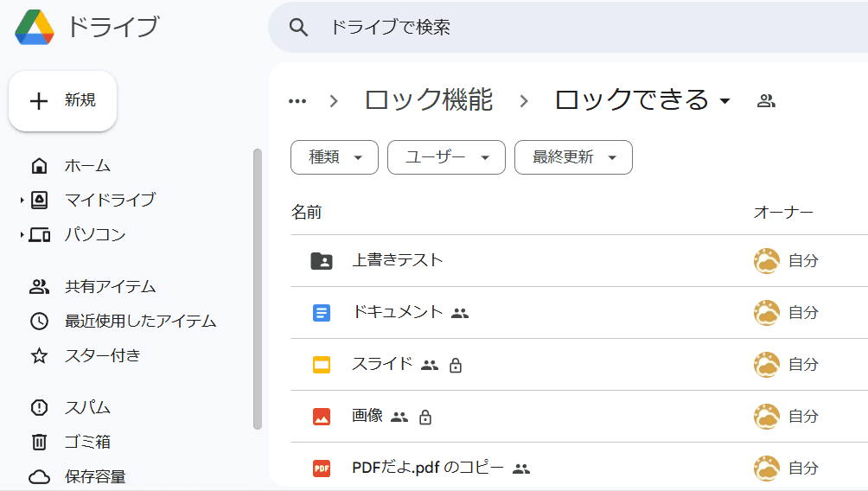Go to ロック機能 breadcrumb folder
Viewport: 868px width, 491px height.
click(x=429, y=100)
